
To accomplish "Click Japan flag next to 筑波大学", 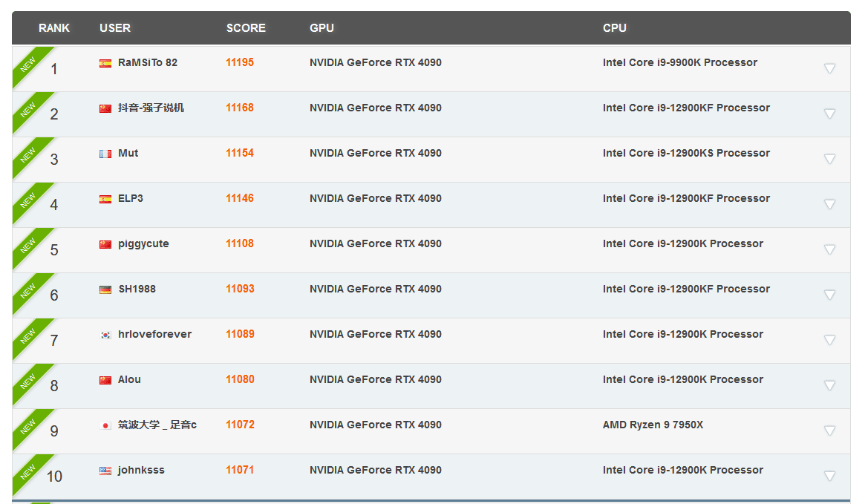I will click(105, 425).
